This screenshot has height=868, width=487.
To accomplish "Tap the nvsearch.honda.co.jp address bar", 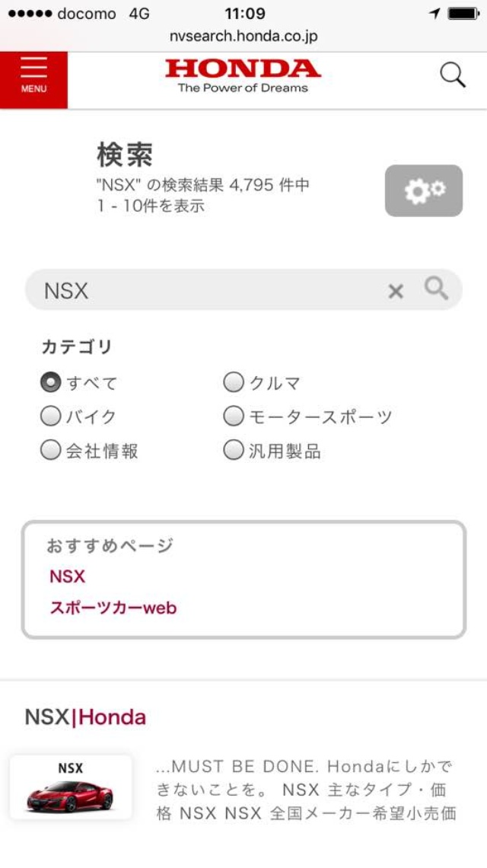I will click(243, 35).
